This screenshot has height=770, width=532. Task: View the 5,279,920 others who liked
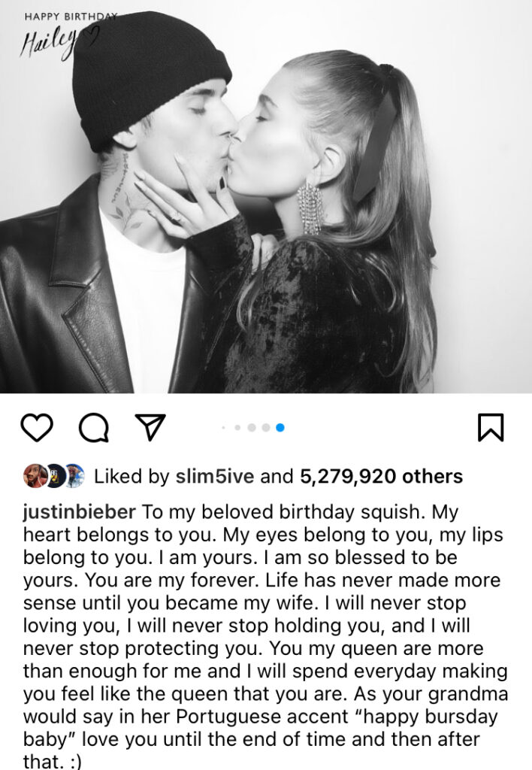pos(381,476)
